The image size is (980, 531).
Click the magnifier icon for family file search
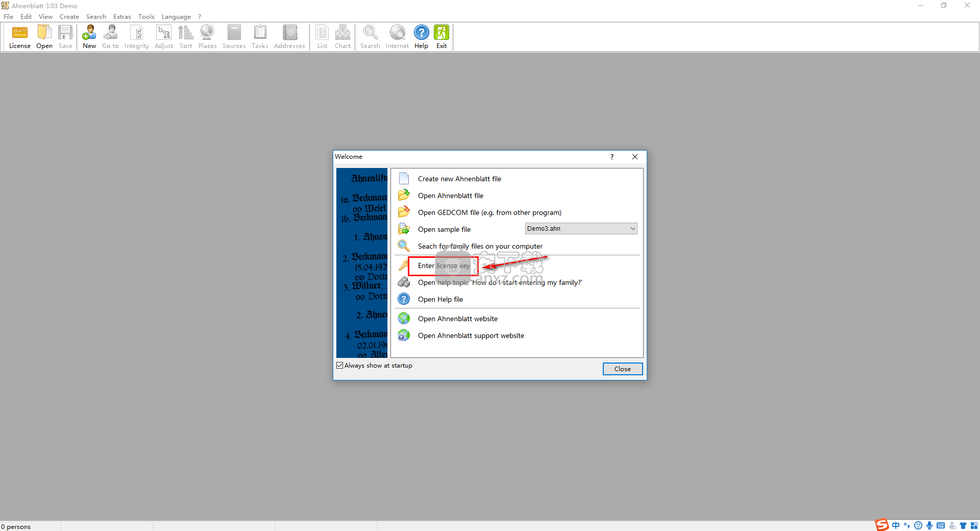(x=404, y=246)
